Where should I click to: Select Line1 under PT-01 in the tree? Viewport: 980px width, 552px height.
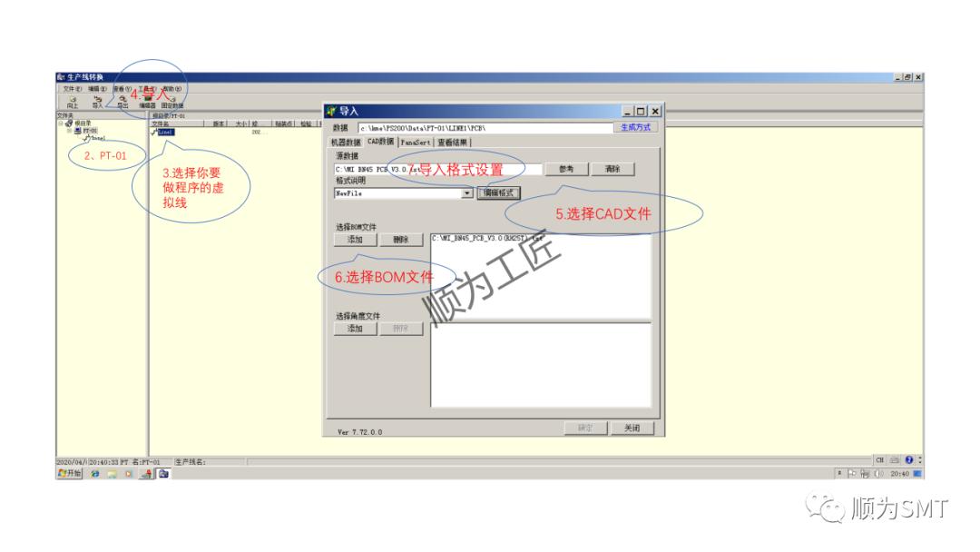click(x=97, y=137)
